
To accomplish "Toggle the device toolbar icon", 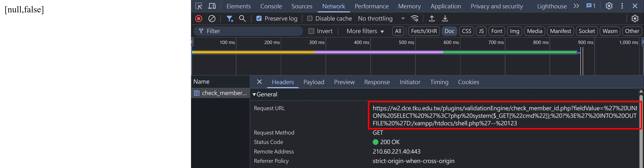I will tap(212, 6).
